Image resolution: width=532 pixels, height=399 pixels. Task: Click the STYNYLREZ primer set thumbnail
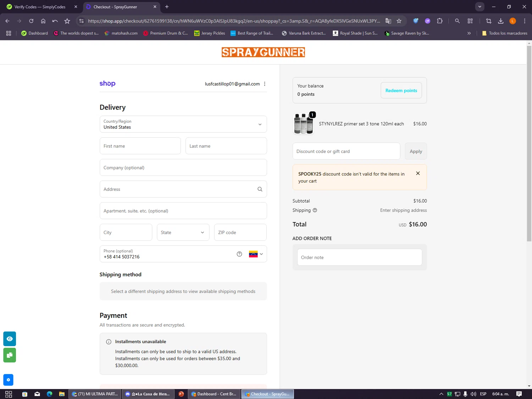pos(304,124)
